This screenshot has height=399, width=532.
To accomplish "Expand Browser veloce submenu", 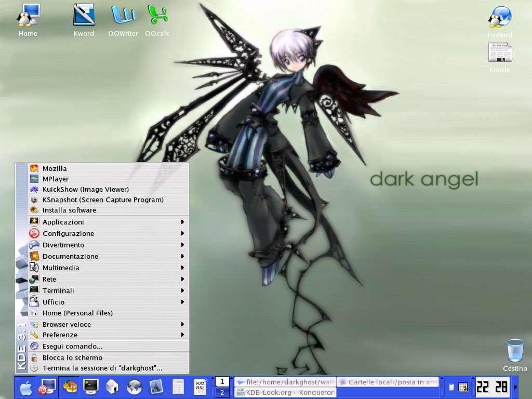I will click(109, 325).
